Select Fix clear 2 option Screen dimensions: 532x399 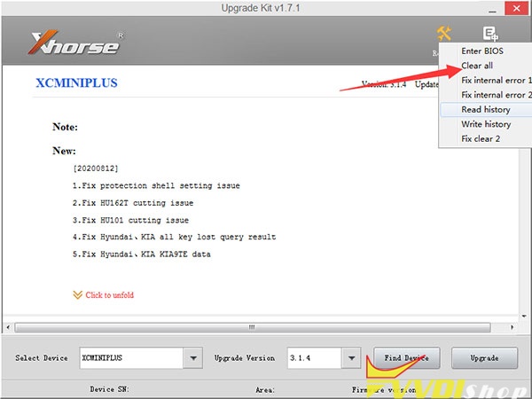pyautogui.click(x=481, y=139)
